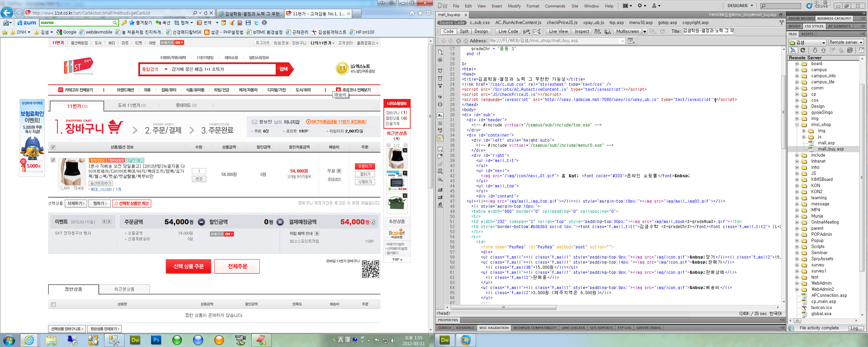
Task: Click the red 주문하기 button for the product
Action: pyautogui.click(x=365, y=166)
